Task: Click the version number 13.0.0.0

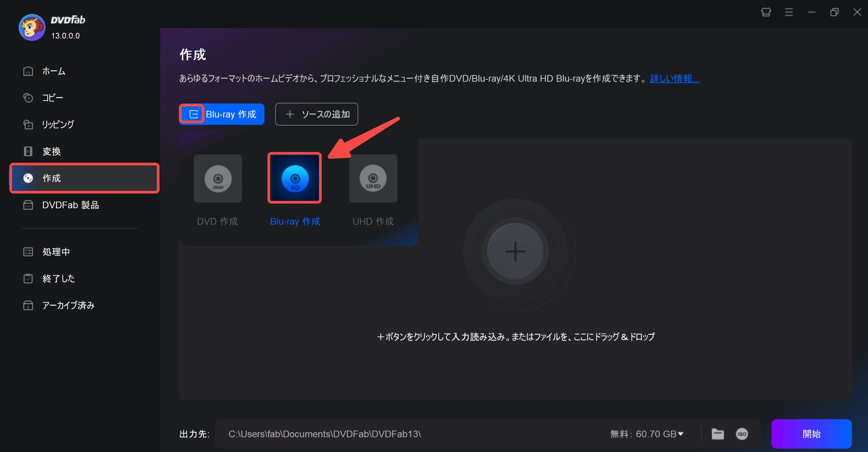Action: 65,36
